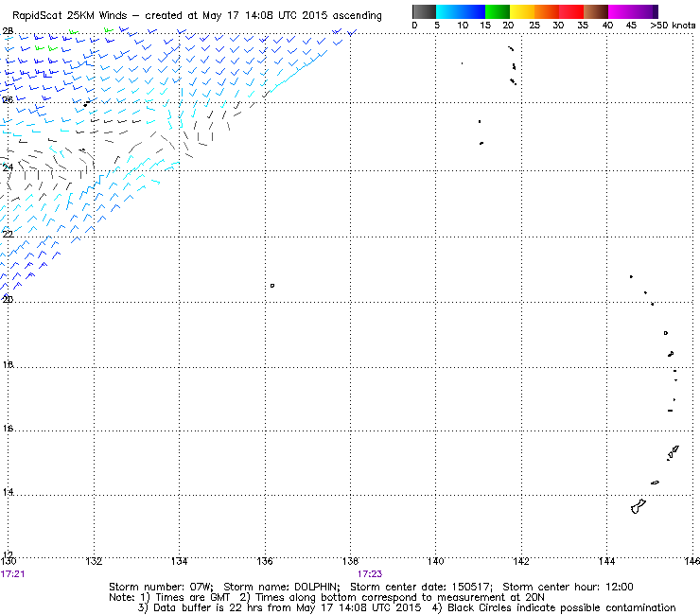Click the 'Times are GMT' note
The width and height of the screenshot is (700, 615).
click(193, 597)
